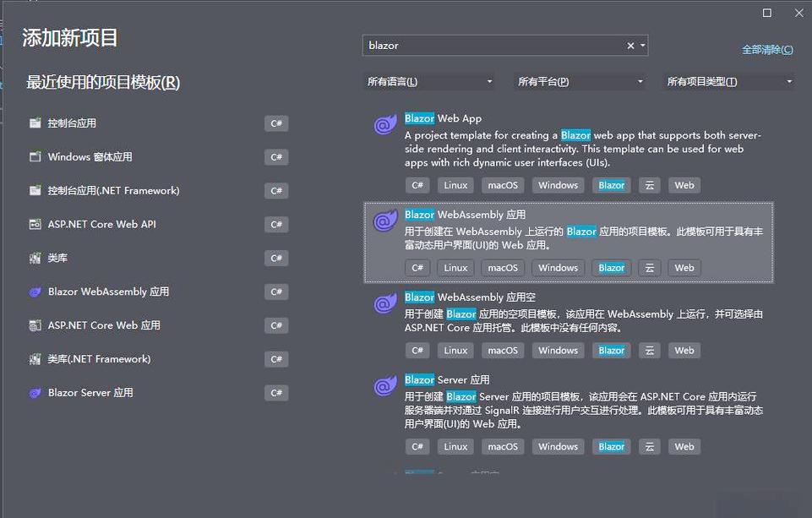Click the 控制台应用 template icon
Viewport: 812px width, 518px height.
[35, 123]
